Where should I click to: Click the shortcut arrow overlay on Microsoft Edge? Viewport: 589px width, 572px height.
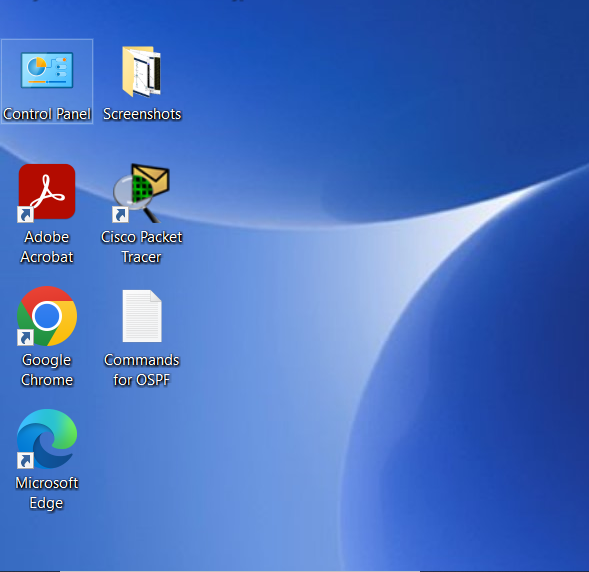[26, 460]
